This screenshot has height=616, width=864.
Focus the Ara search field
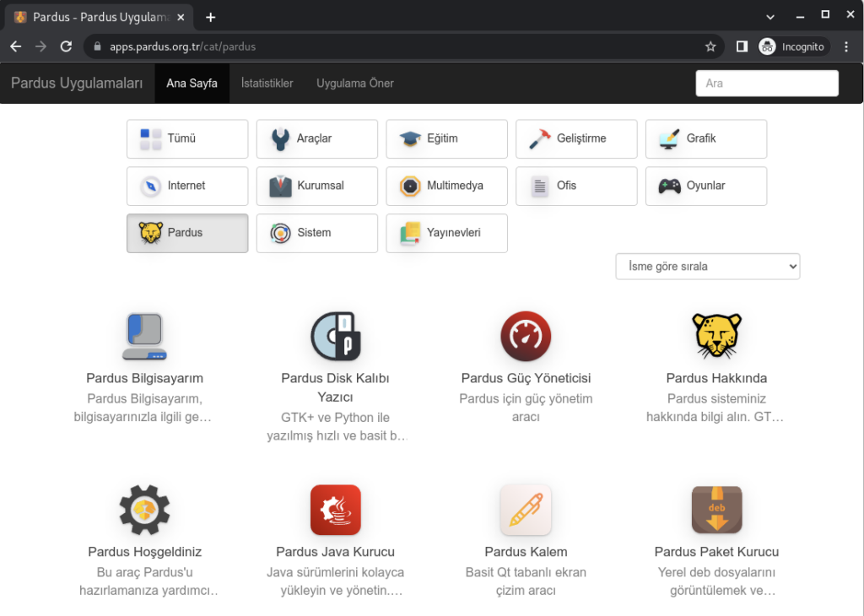point(766,84)
